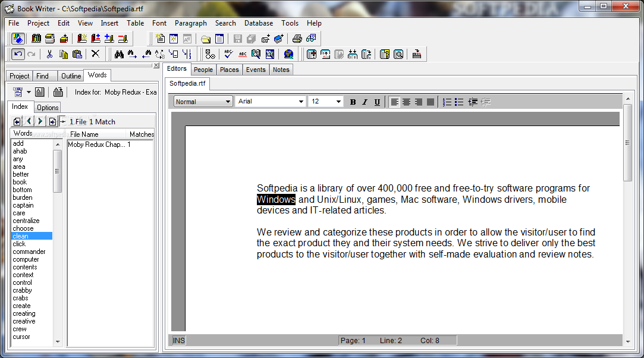Click the first match page-arrow icon
Screen dimensions: 644x358
17,121
